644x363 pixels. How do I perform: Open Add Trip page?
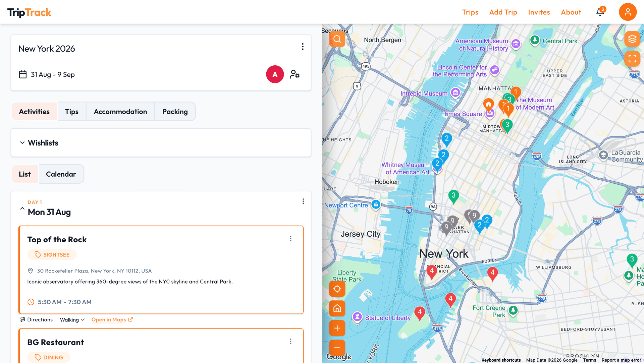coord(503,12)
